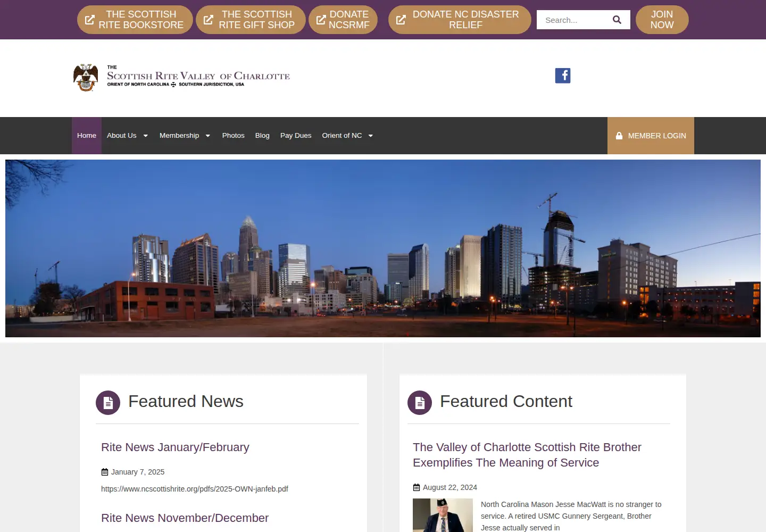The height and width of the screenshot is (532, 766).
Task: Expand the Membership dropdown arrow
Action: tap(208, 136)
